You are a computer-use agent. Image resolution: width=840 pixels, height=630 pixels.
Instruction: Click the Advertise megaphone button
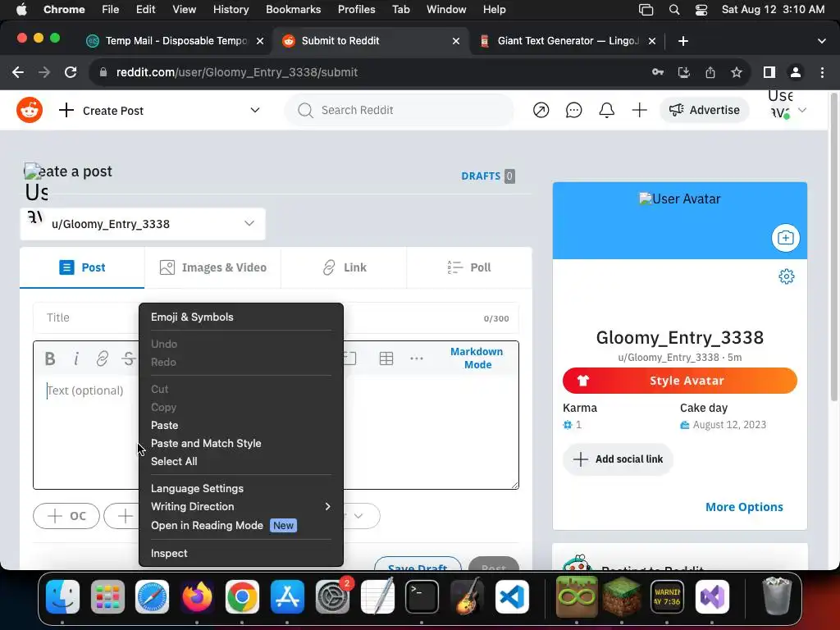705,110
